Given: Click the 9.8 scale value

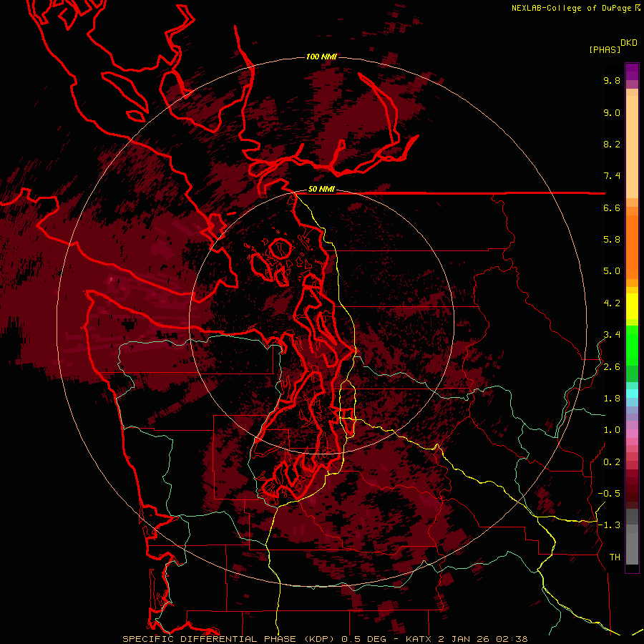Looking at the screenshot, I should pos(612,80).
